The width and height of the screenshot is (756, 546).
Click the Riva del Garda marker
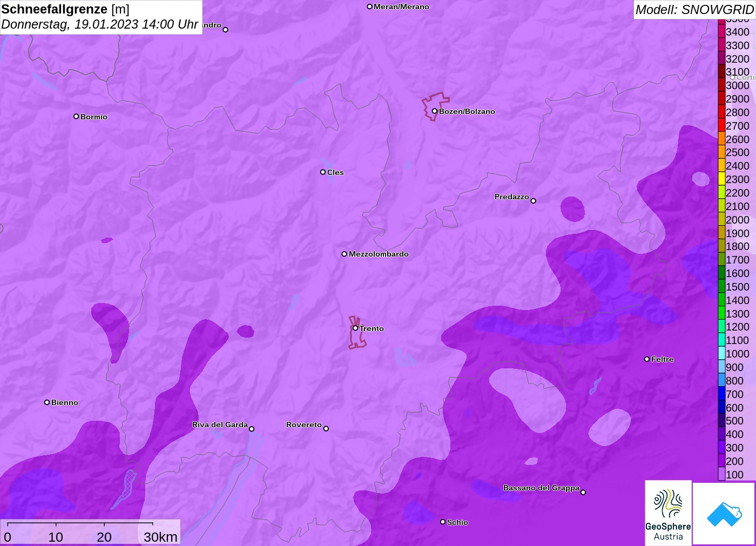click(x=252, y=429)
